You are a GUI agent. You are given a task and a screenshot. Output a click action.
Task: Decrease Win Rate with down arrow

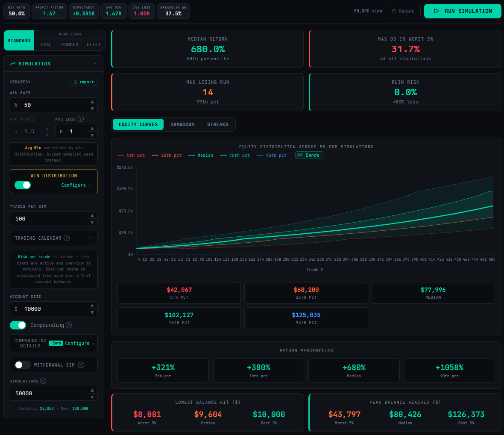pos(92,109)
